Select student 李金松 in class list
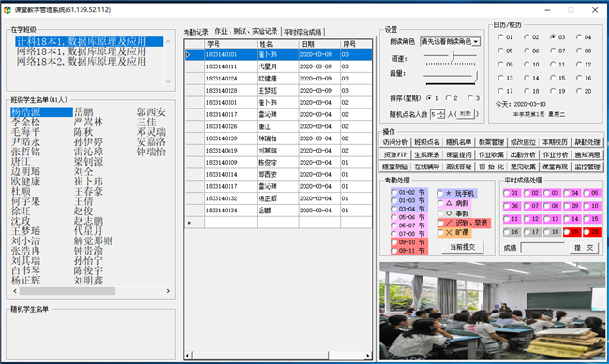This screenshot has width=609, height=364. [25, 122]
